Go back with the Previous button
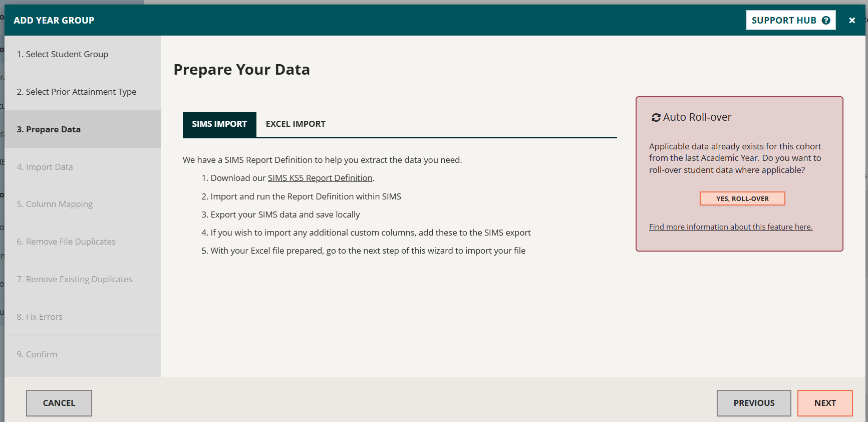Viewport: 868px width, 422px height. (754, 403)
